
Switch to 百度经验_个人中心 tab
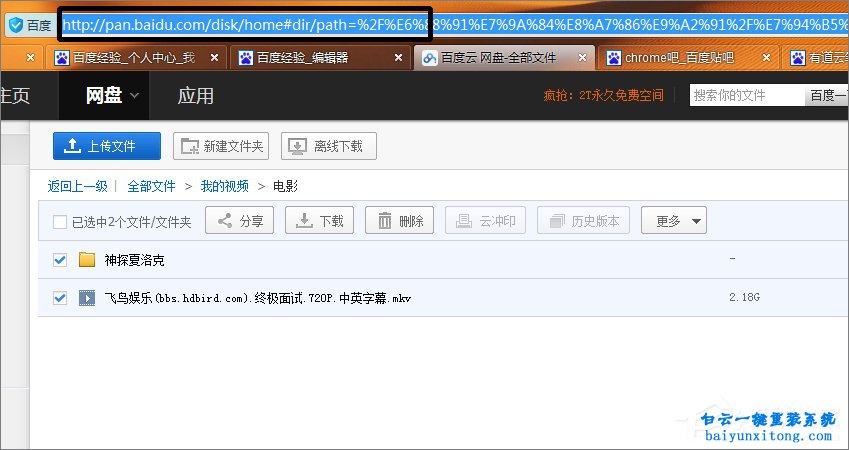[134, 58]
